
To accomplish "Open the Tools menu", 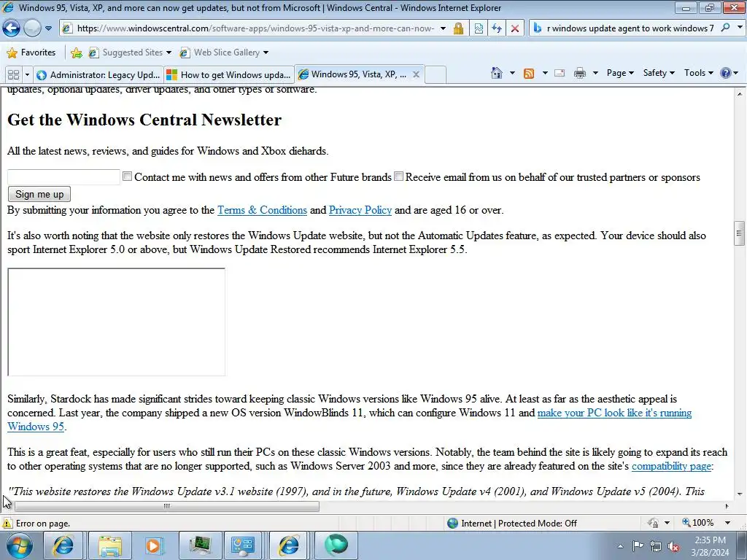I will (698, 73).
